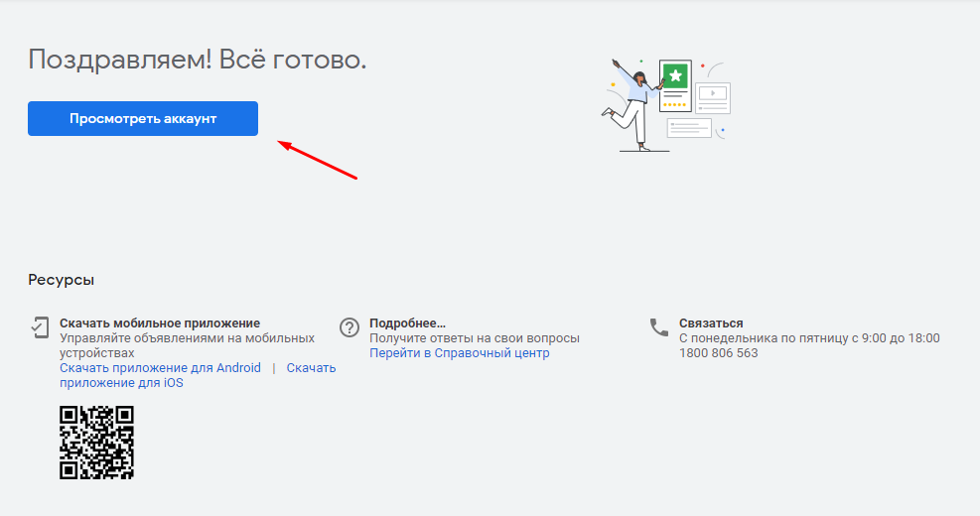The height and width of the screenshot is (516, 980).
Task: Click the green star card in illustration
Action: pyautogui.click(x=675, y=80)
